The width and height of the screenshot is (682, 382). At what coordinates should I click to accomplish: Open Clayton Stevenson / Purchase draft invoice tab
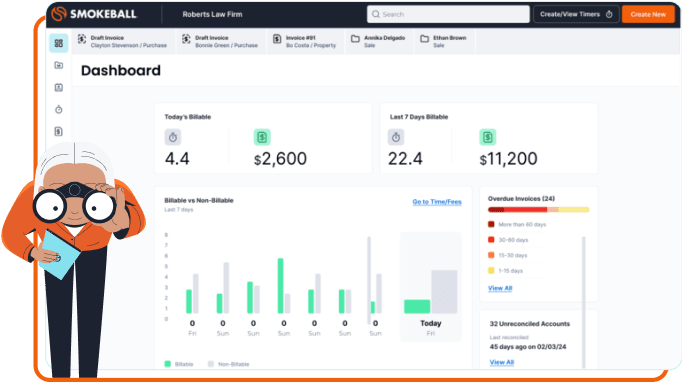pos(123,41)
